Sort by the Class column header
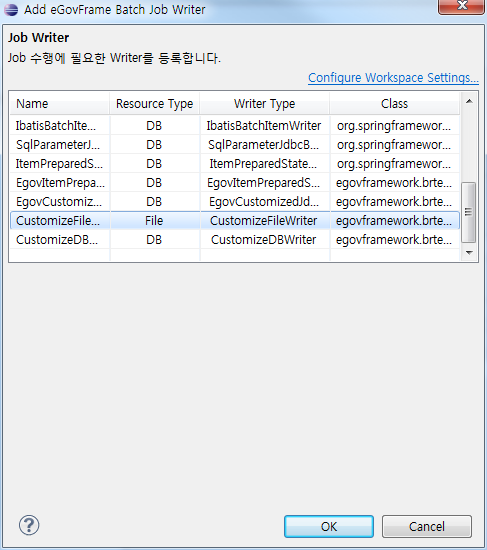Viewport: 487px width, 550px height. [x=394, y=104]
